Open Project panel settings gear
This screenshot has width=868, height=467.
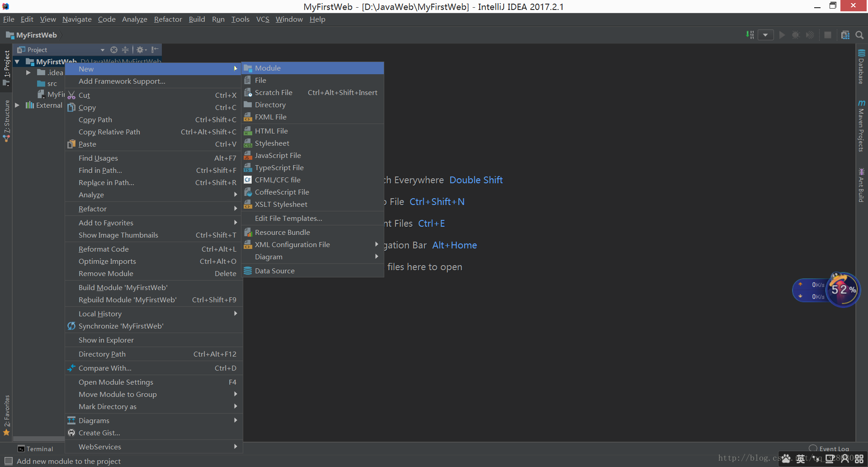tap(141, 50)
